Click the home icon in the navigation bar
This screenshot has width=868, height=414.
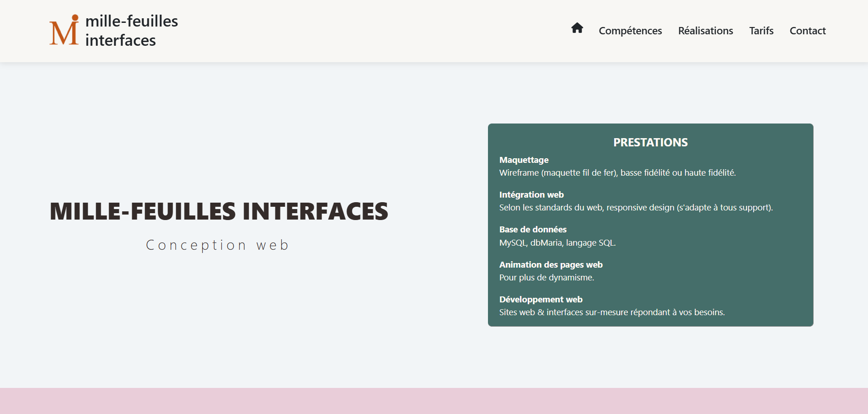coord(577,28)
